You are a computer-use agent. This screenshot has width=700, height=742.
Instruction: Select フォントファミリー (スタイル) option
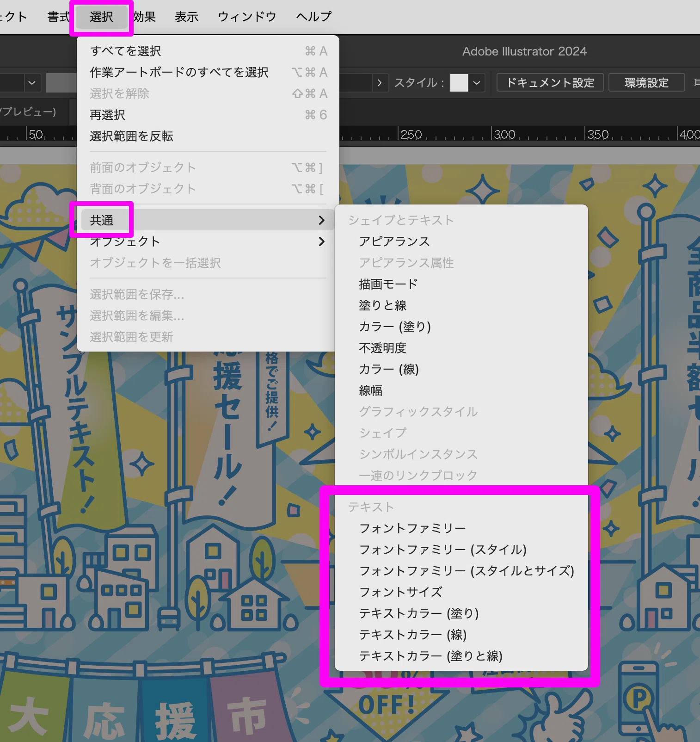coord(461,550)
